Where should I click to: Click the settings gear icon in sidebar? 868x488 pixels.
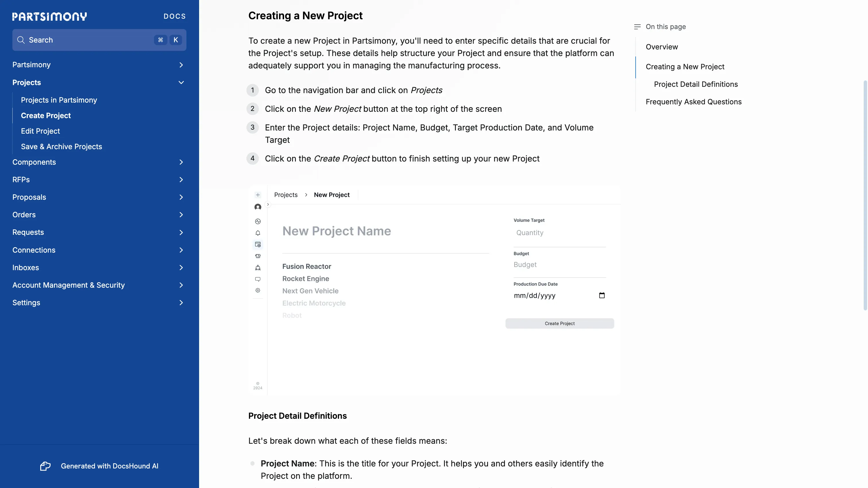pyautogui.click(x=258, y=291)
